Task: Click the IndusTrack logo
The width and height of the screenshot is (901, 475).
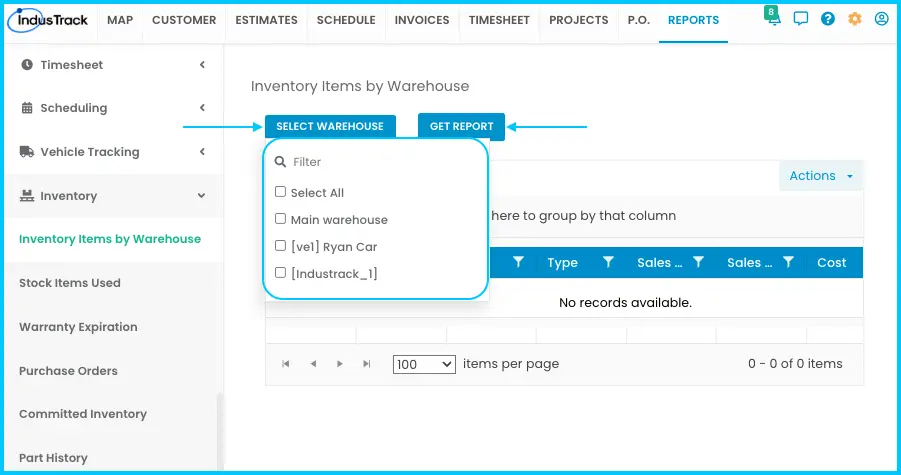Action: (48, 20)
